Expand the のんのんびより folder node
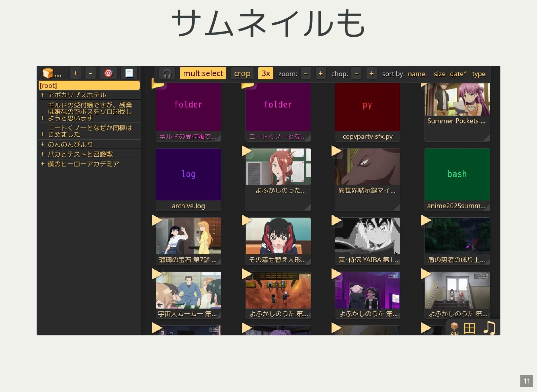This screenshot has width=537, height=392. tap(42, 144)
